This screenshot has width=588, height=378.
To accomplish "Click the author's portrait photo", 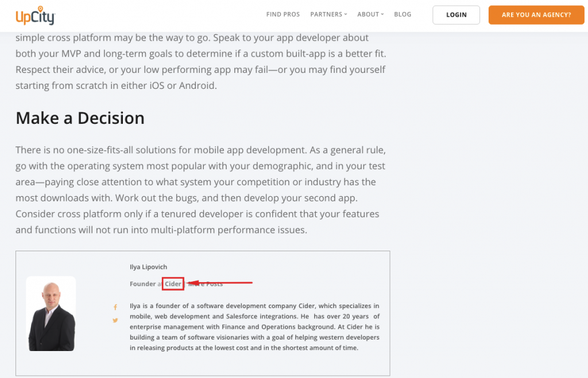I will pos(51,314).
